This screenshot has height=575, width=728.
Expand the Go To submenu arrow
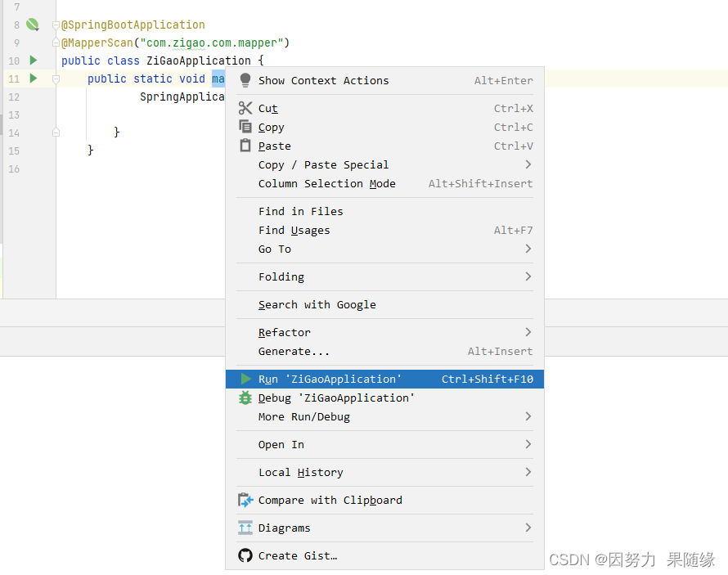528,249
